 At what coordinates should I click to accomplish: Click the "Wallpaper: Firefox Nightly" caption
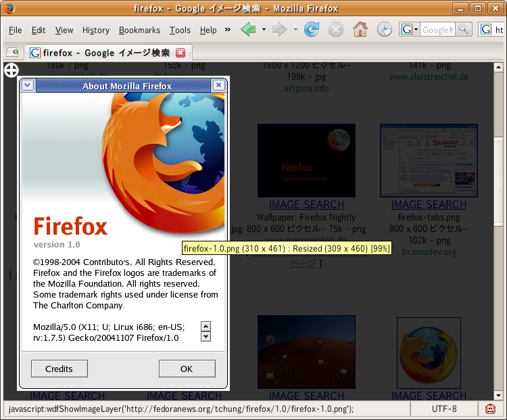click(306, 217)
